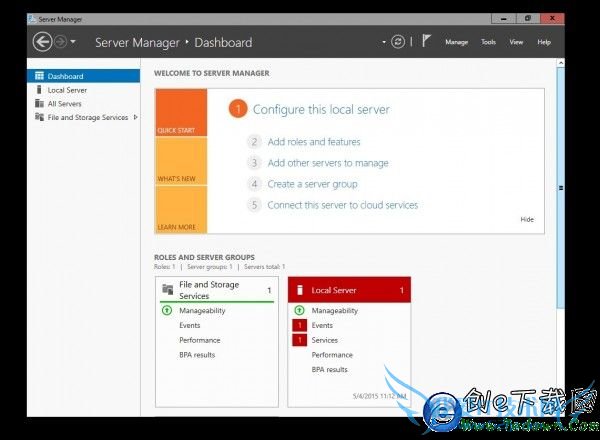This screenshot has width=600, height=440.
Task: Open dropdown arrow left of Refresh icon
Action: pos(384,42)
